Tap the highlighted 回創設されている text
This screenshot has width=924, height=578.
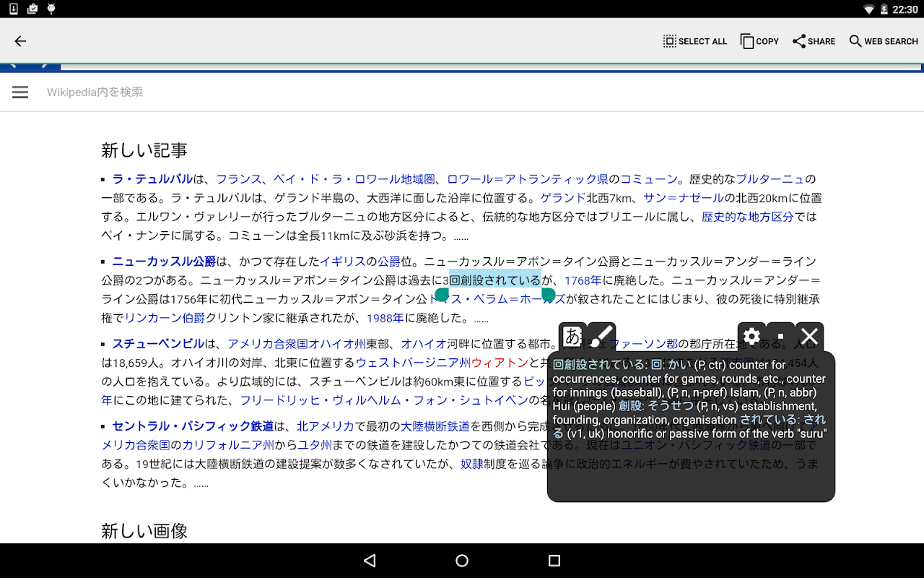pos(494,280)
